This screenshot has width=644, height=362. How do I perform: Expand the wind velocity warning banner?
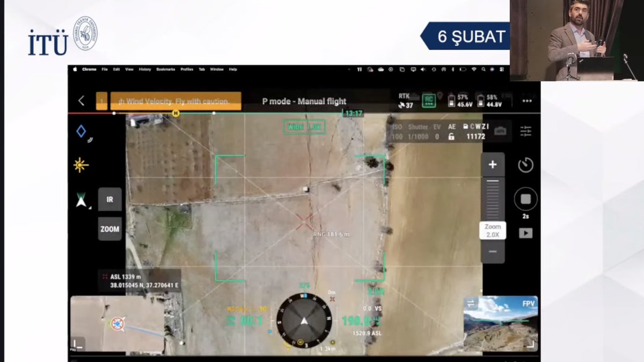[175, 101]
